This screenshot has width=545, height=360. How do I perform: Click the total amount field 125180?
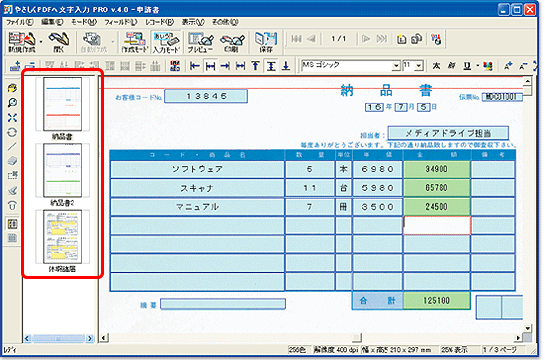pyautogui.click(x=437, y=301)
